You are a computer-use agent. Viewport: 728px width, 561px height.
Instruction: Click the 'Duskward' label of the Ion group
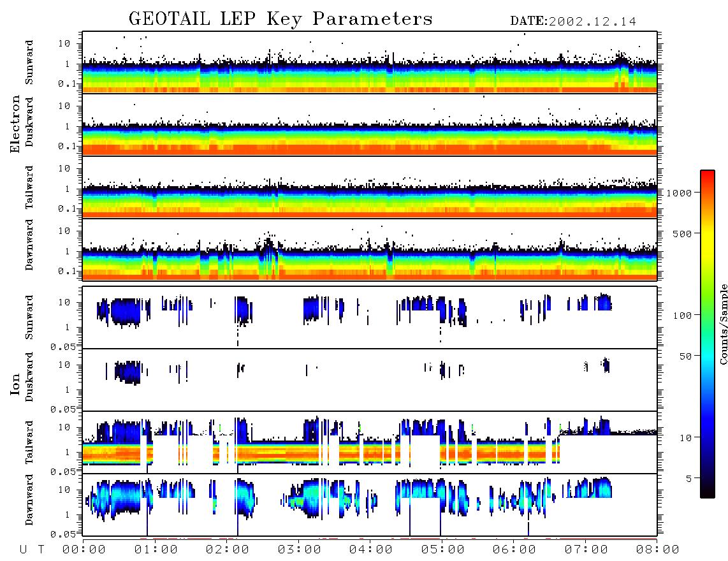[x=29, y=377]
